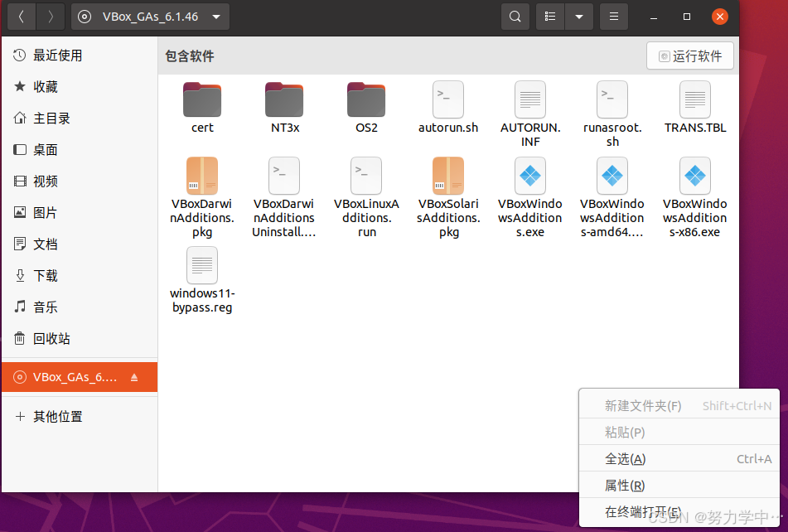Select VBoxDarwinAdditions.pkg package icon
This screenshot has height=532, width=788.
tap(202, 176)
